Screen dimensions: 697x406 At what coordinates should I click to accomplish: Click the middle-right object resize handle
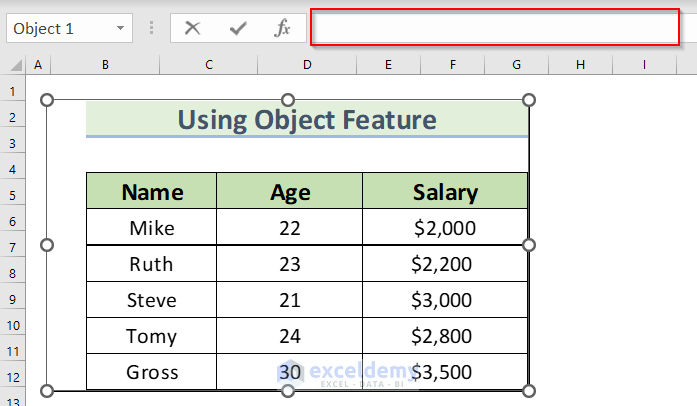(x=529, y=245)
